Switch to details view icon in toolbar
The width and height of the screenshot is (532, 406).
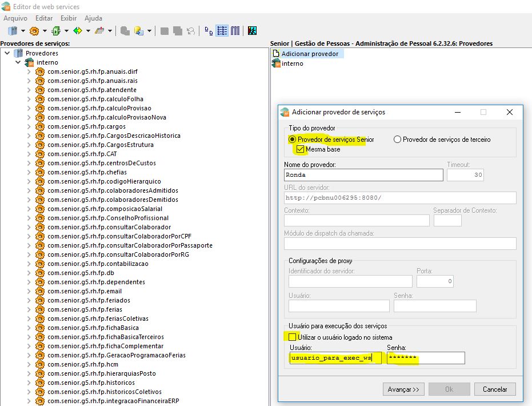(235, 30)
